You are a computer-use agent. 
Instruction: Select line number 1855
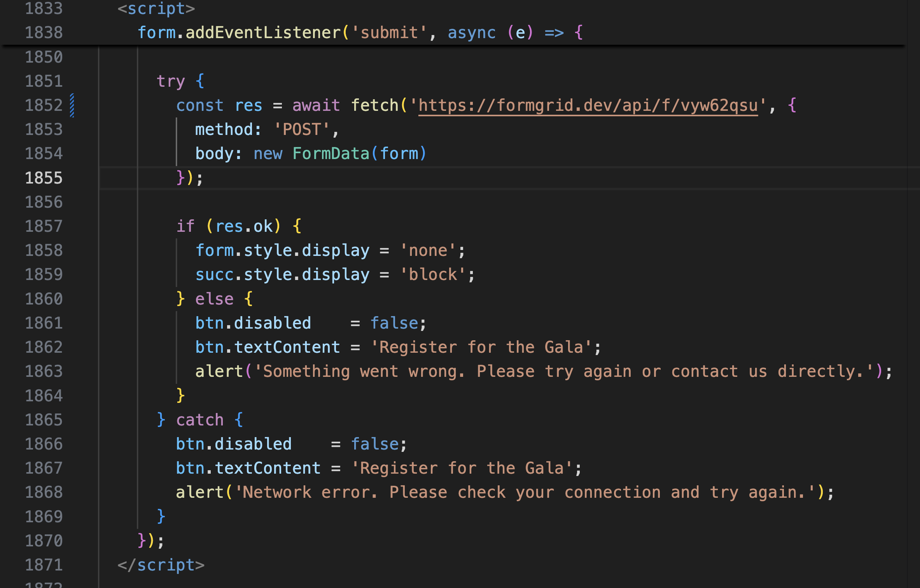(44, 178)
